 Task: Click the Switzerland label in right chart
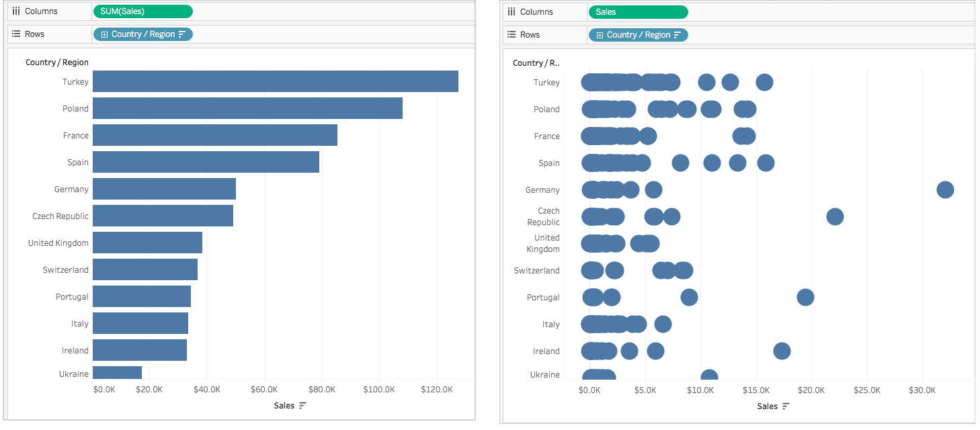coord(537,270)
